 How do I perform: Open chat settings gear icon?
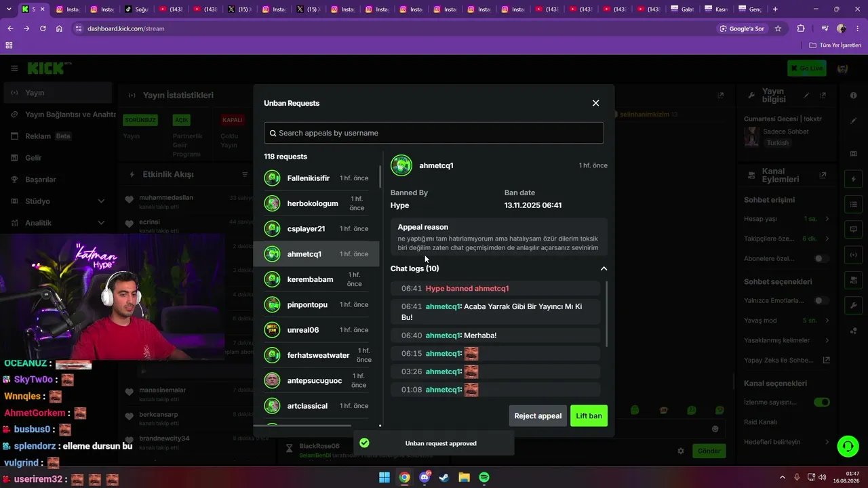pos(681,451)
